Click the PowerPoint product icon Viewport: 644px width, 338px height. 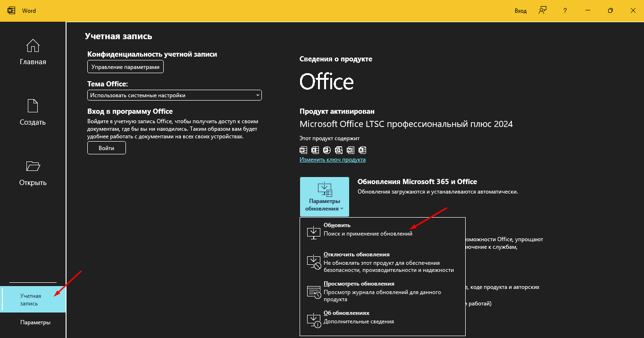coord(327,150)
